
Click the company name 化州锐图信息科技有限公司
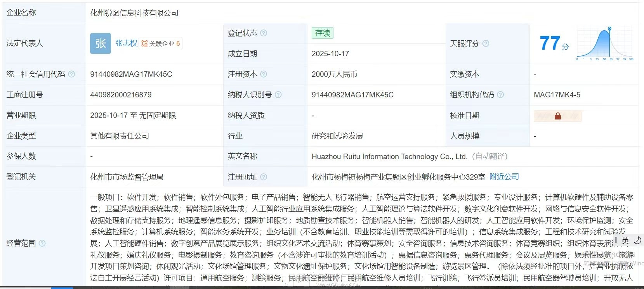coord(134,13)
